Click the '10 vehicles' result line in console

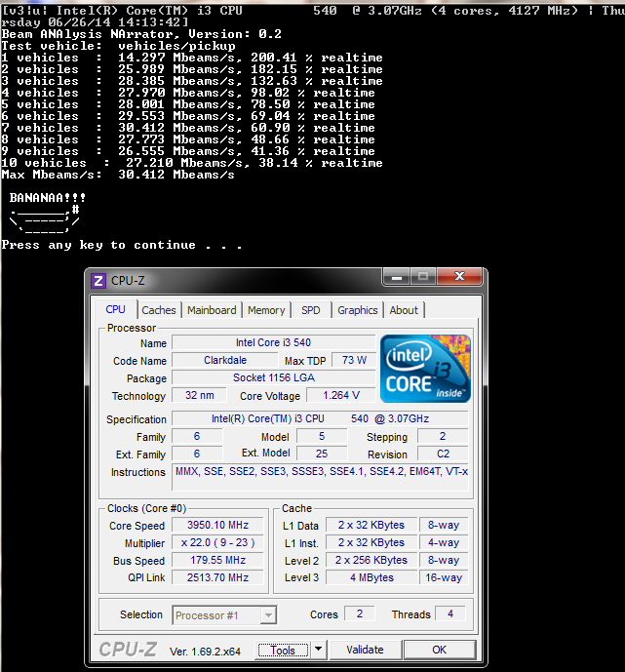click(192, 163)
